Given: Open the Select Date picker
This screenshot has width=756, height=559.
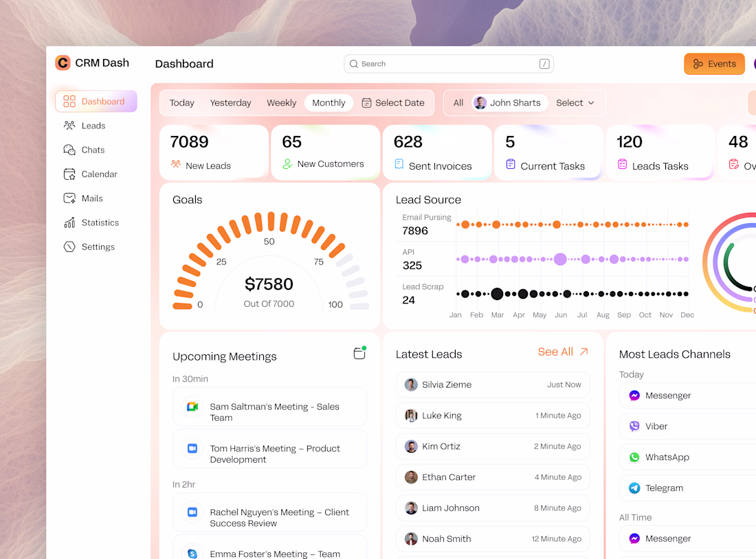Looking at the screenshot, I should (393, 102).
